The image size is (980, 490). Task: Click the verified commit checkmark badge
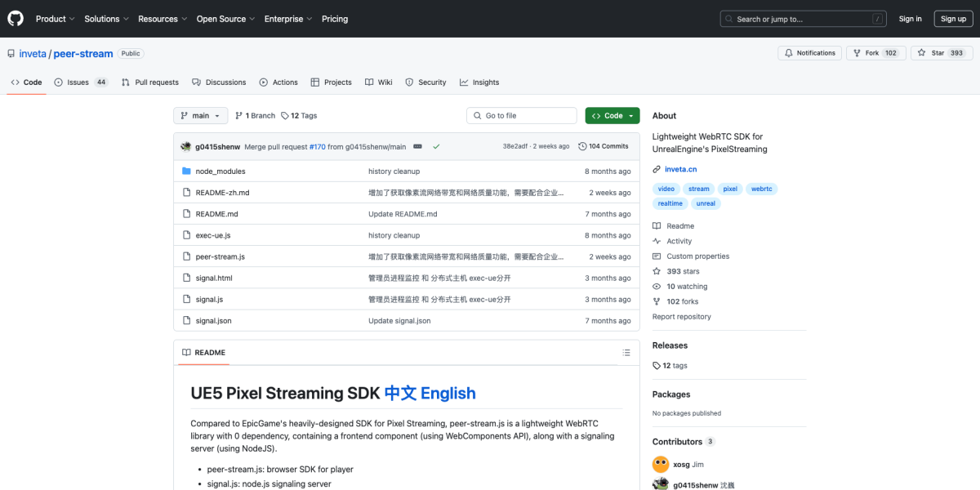click(x=436, y=145)
